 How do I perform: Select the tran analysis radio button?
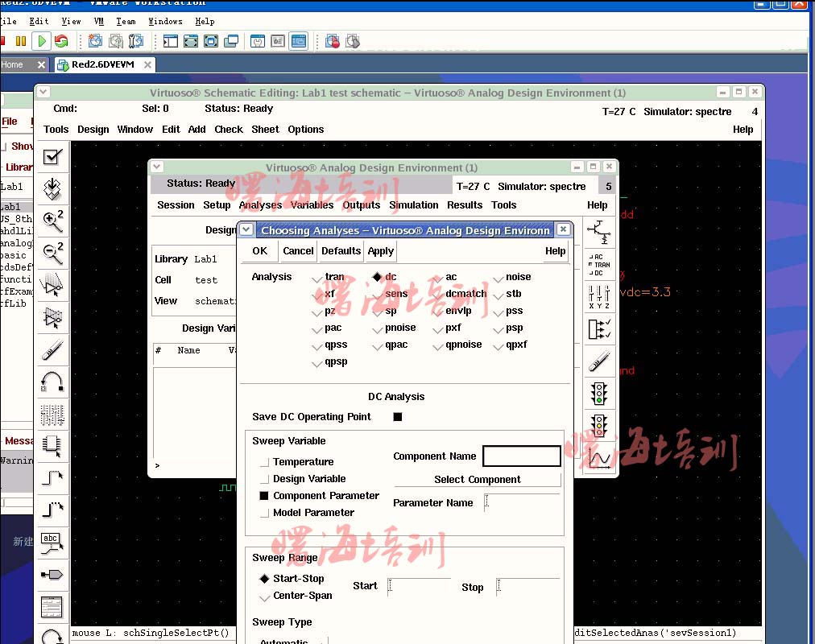317,278
